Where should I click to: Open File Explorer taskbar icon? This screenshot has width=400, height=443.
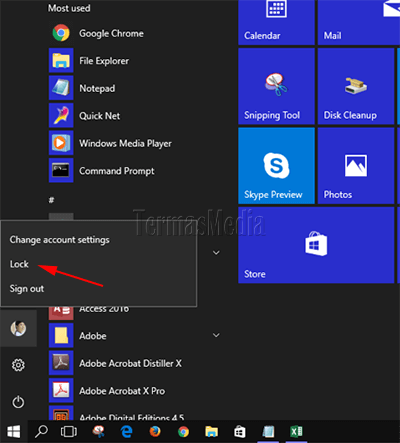point(212,432)
